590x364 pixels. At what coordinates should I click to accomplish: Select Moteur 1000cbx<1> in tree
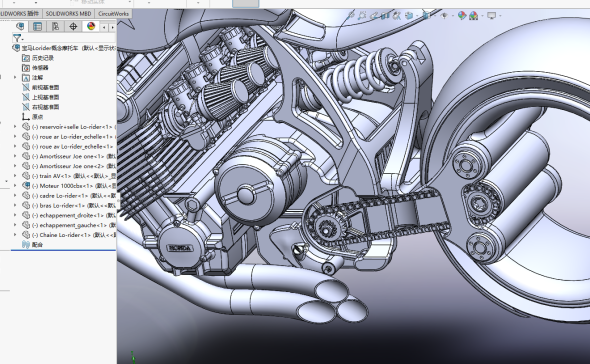(x=69, y=186)
